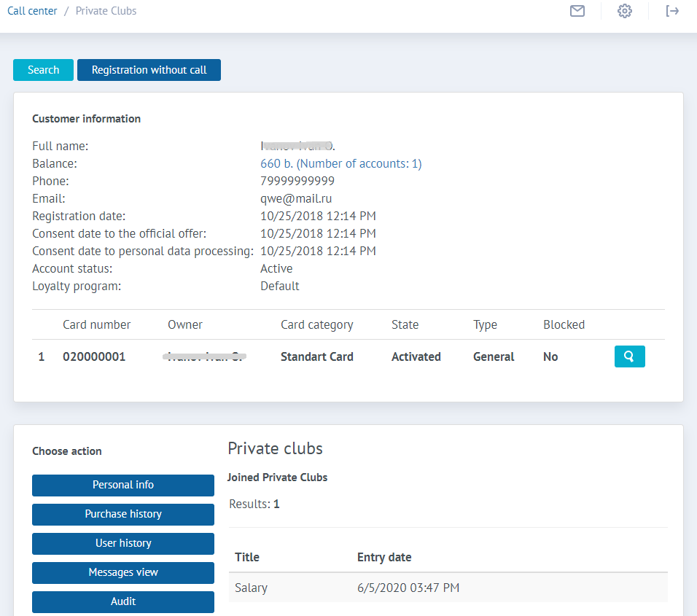Select User history action
The image size is (697, 616).
pos(123,543)
